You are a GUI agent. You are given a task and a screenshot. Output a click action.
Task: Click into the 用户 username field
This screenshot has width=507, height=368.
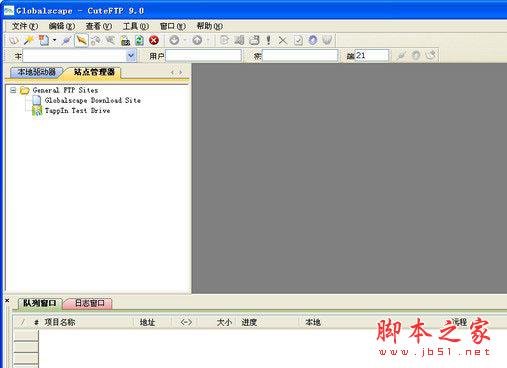tap(203, 56)
